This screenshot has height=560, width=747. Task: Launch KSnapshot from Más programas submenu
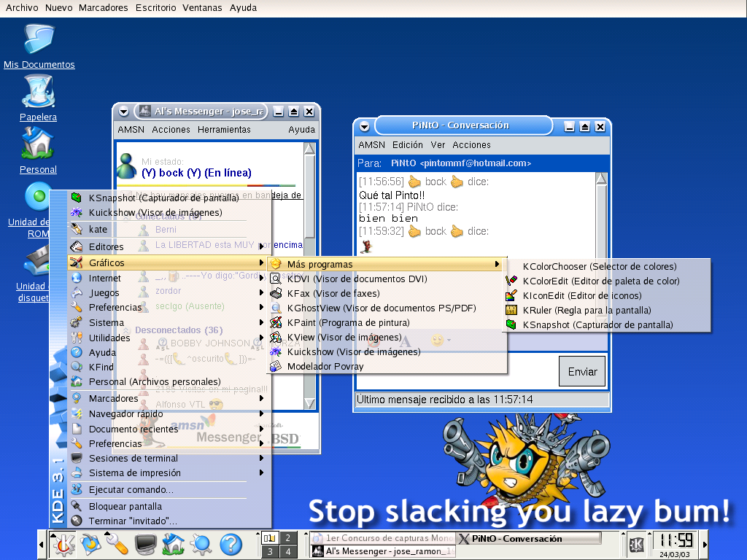click(x=607, y=324)
